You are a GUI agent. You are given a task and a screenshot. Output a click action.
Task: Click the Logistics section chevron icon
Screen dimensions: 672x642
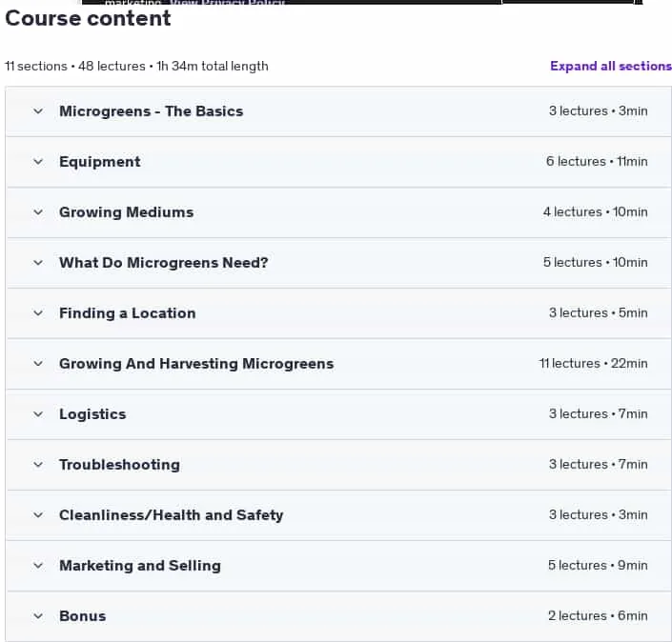coord(38,414)
